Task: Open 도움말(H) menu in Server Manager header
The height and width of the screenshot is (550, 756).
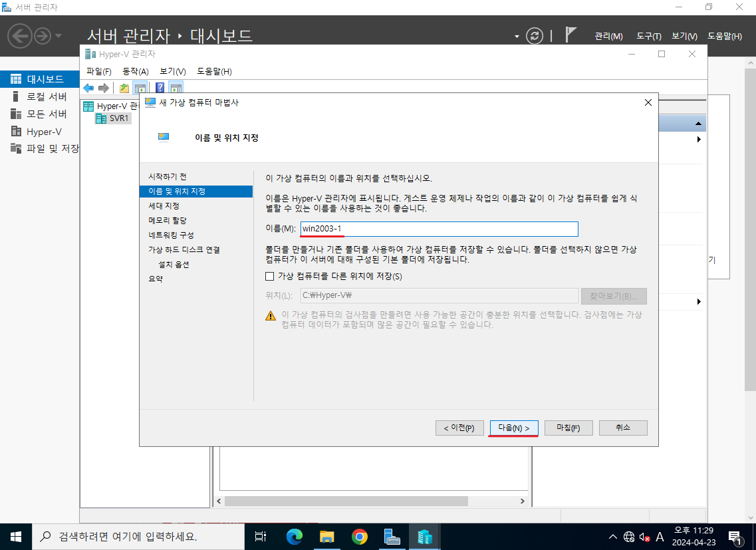Action: pyautogui.click(x=725, y=36)
